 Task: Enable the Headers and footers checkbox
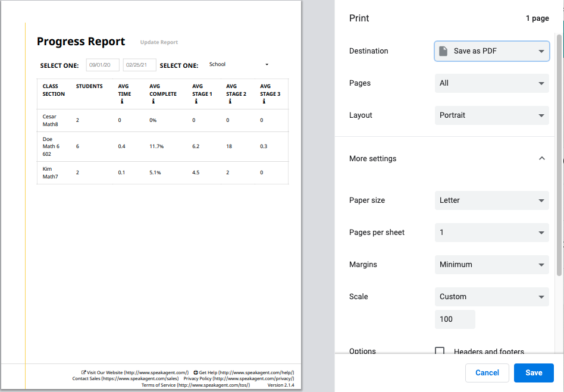click(440, 352)
